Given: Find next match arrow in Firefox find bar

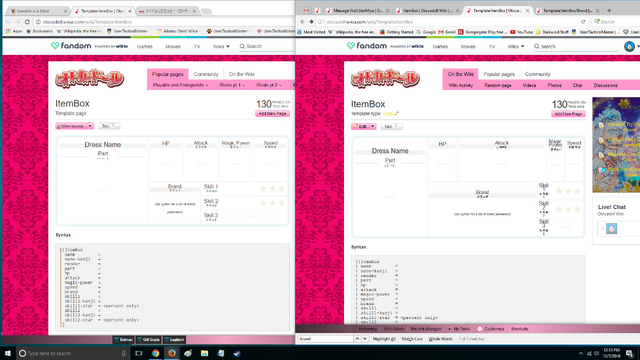Looking at the screenshot, I should coord(365,339).
